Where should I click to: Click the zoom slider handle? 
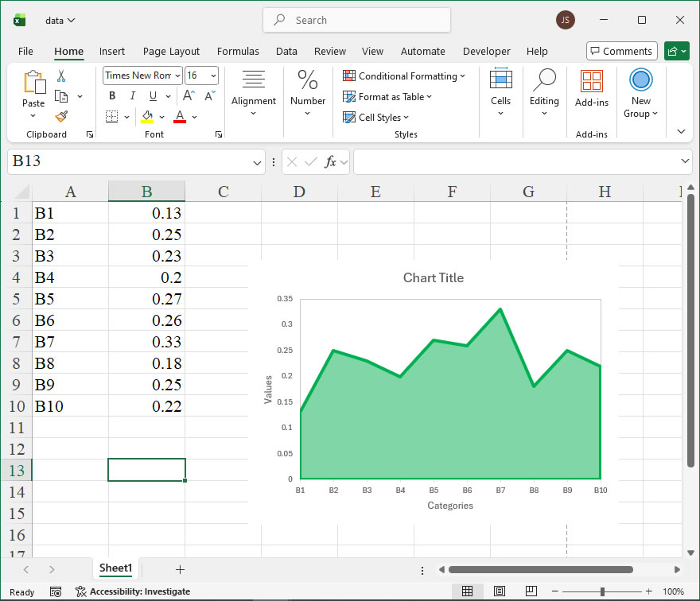[602, 591]
